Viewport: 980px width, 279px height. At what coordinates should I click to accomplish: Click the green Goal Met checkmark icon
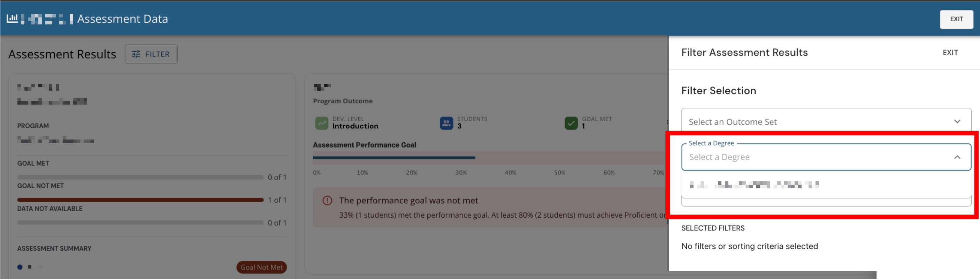[x=571, y=123]
